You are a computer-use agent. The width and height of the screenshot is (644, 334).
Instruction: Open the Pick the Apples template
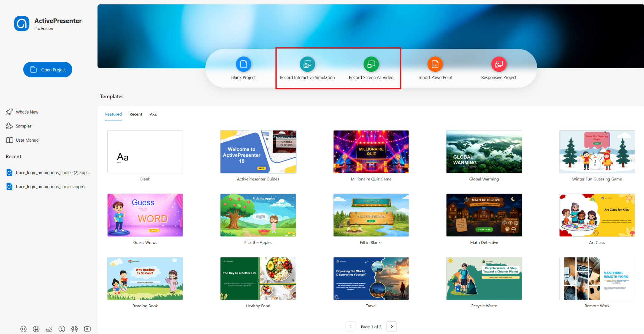(x=258, y=215)
